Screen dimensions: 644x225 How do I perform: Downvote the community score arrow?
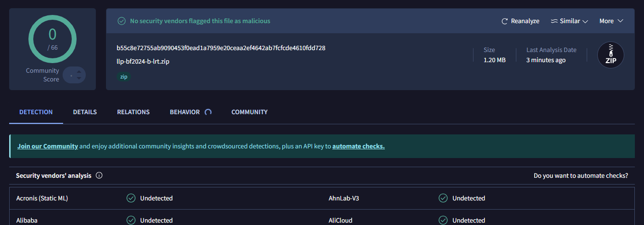(x=79, y=79)
